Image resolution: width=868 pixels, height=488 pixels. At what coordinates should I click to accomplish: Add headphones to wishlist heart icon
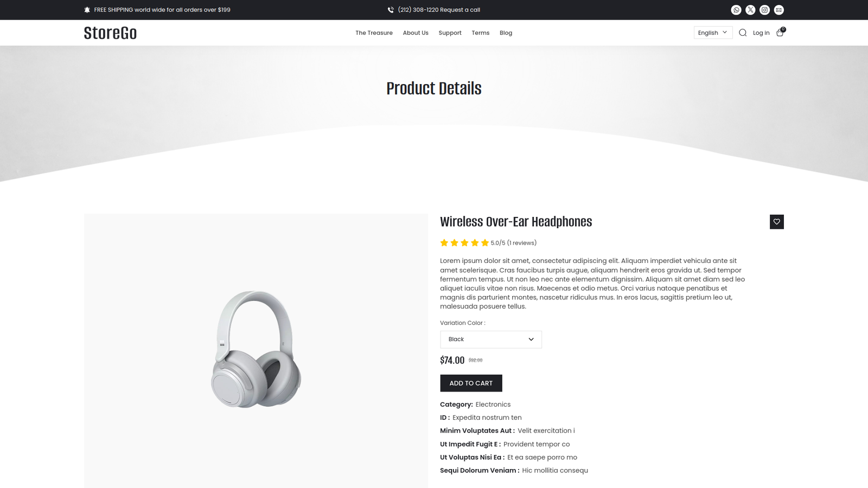click(x=777, y=222)
